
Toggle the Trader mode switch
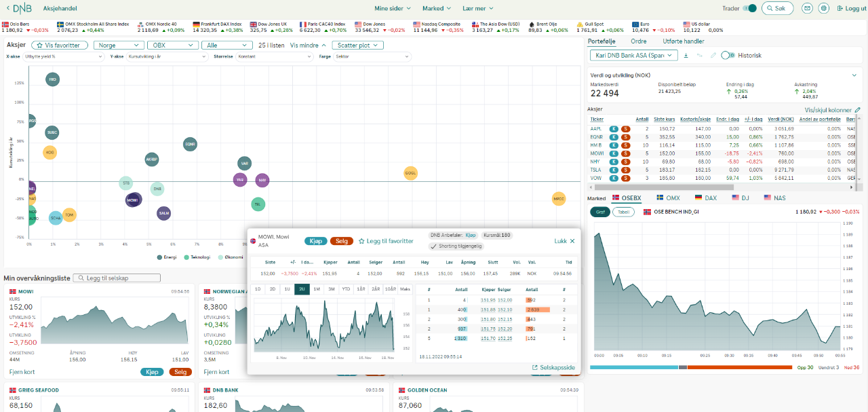(749, 8)
